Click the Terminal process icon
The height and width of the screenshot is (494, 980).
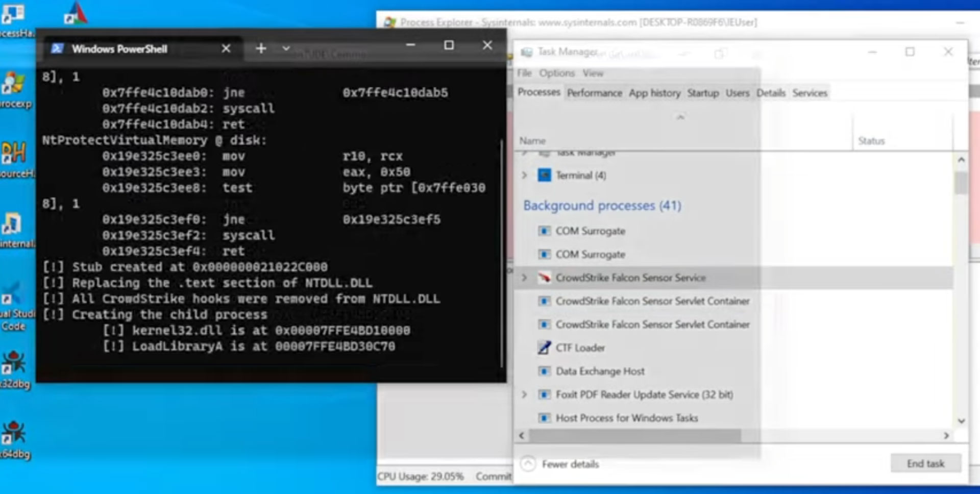coord(545,176)
